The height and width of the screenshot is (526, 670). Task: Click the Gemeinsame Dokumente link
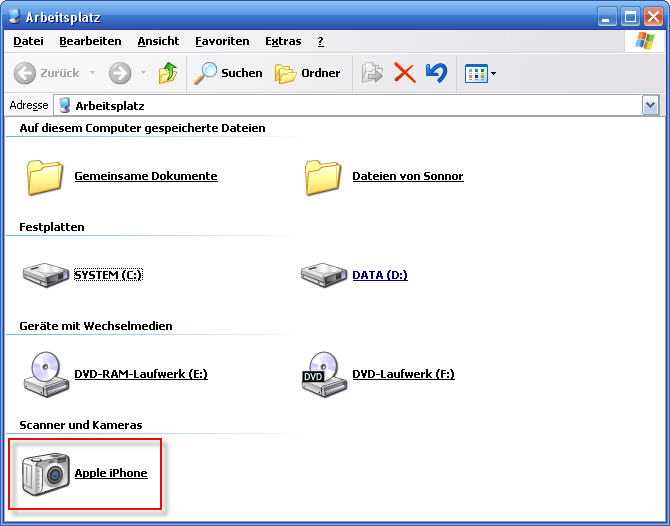(x=146, y=176)
